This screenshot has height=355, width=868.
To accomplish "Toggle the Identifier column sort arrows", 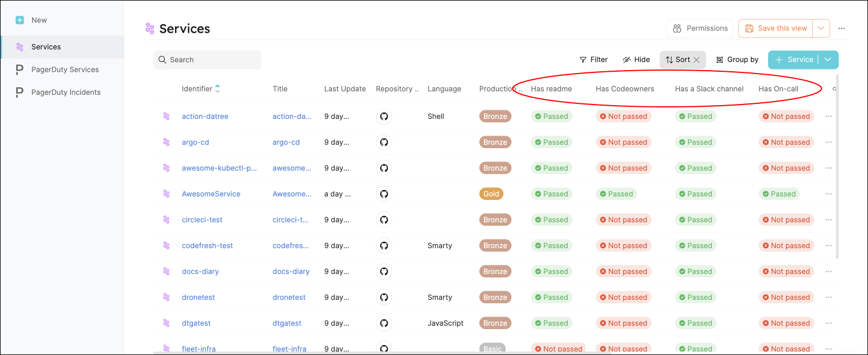I will [x=218, y=89].
